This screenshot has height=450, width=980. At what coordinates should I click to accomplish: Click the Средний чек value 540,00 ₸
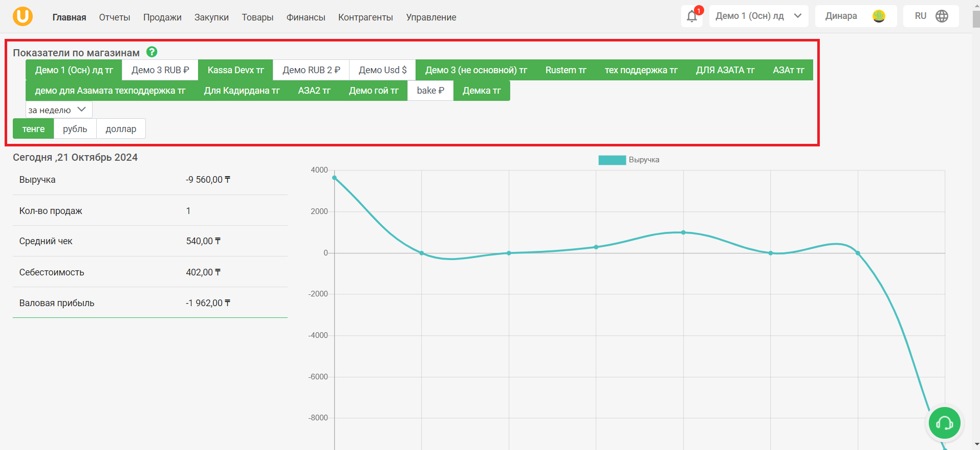tap(203, 241)
